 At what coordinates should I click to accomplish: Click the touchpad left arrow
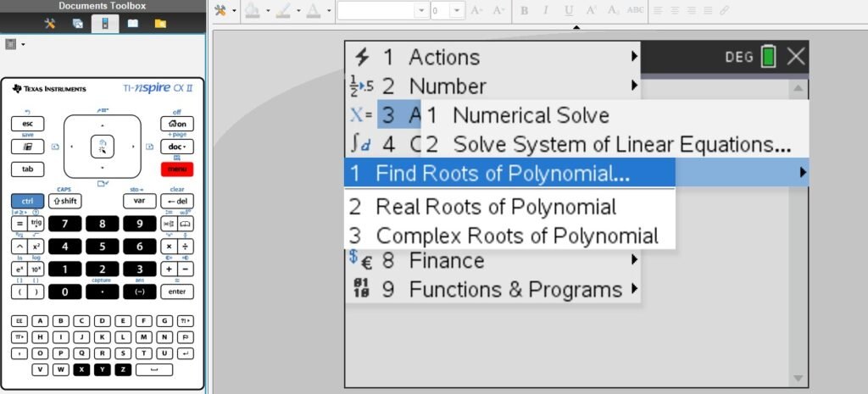click(71, 147)
